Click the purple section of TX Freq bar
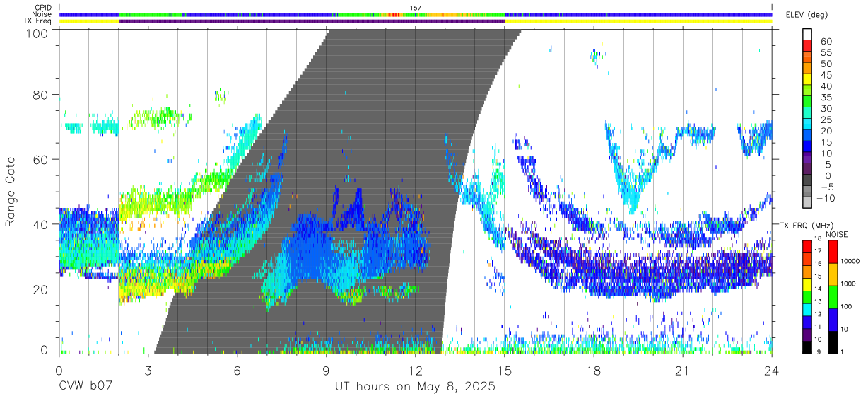 [312, 21]
